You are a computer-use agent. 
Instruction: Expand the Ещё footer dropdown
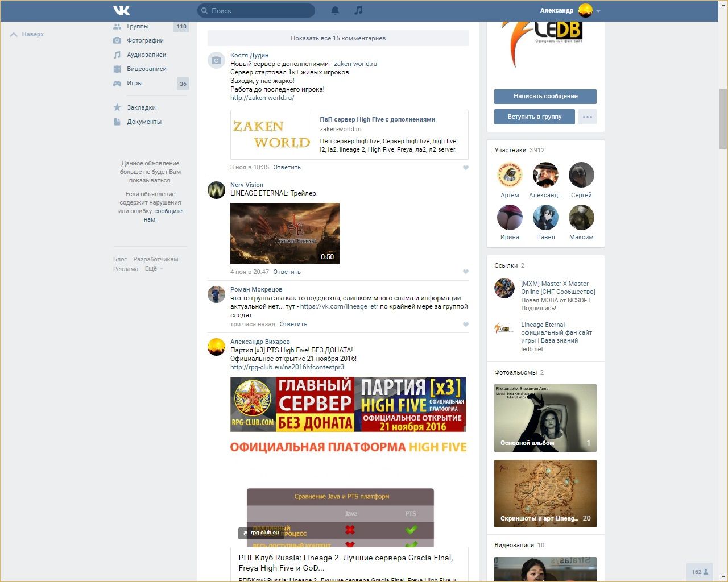click(x=154, y=269)
